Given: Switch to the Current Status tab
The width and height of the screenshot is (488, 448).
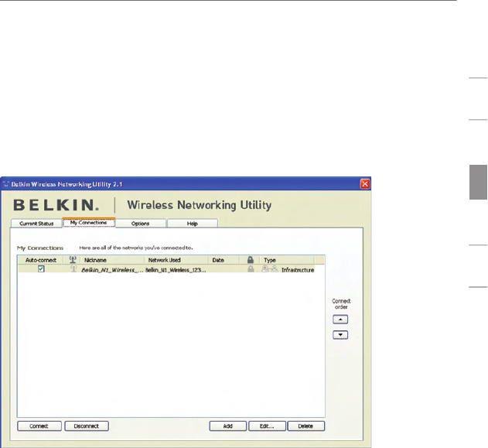Looking at the screenshot, I should (x=36, y=224).
